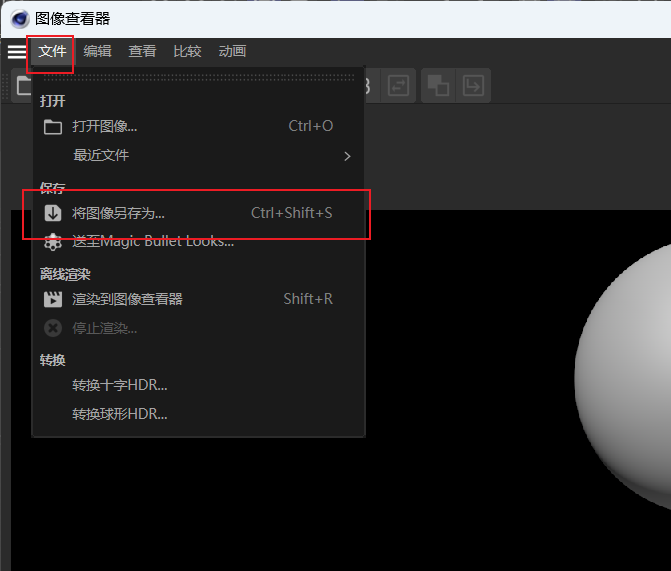The image size is (671, 571).
Task: Select 将图像另存为... entry
Action: [199, 213]
